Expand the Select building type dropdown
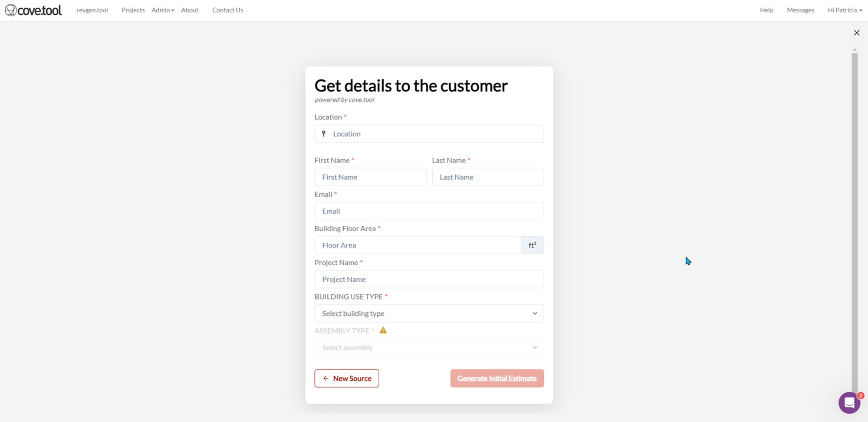Viewport: 868px width, 422px height. click(429, 313)
